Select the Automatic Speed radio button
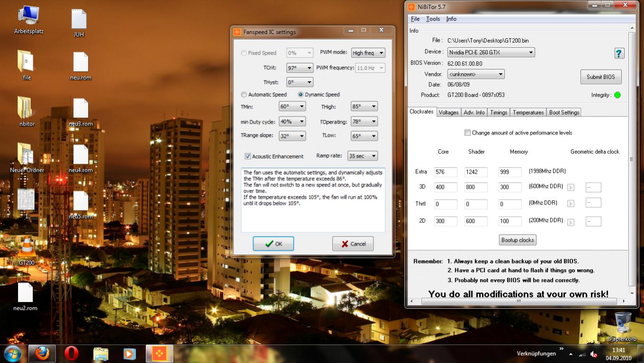The image size is (644, 363). 244,95
